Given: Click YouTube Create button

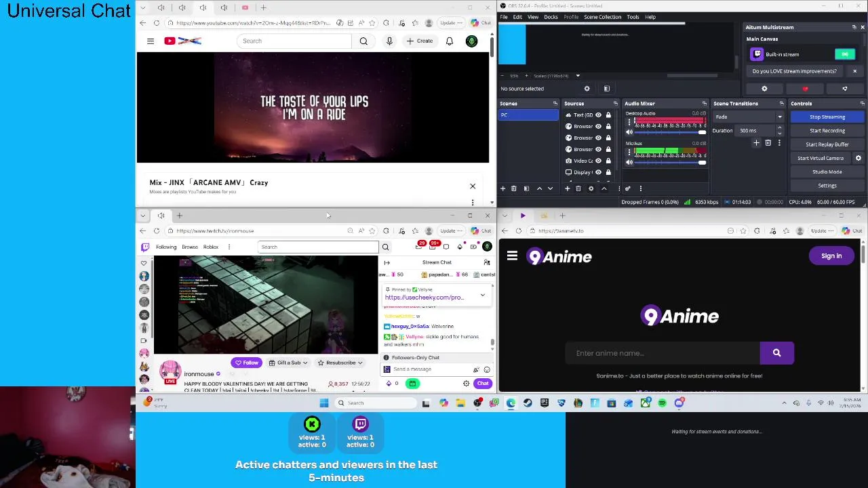Looking at the screenshot, I should coord(420,41).
